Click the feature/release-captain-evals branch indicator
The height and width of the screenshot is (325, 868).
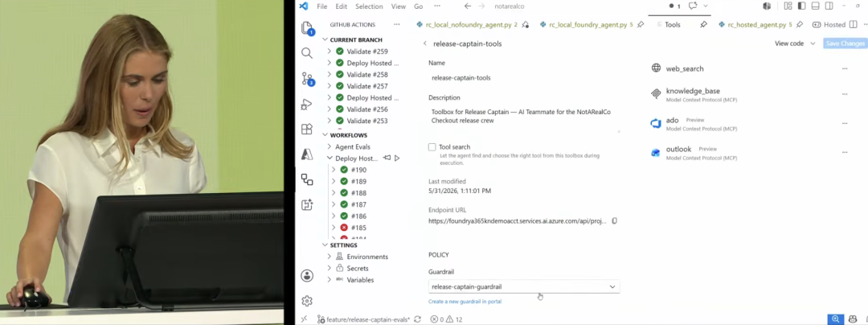363,319
